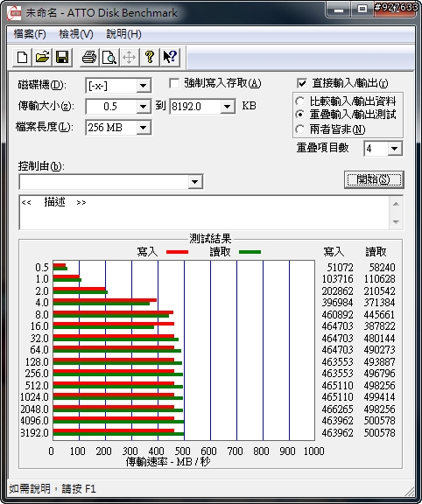
Task: Click the status bar text 如需說明，請按 F1
Action: coord(53,489)
